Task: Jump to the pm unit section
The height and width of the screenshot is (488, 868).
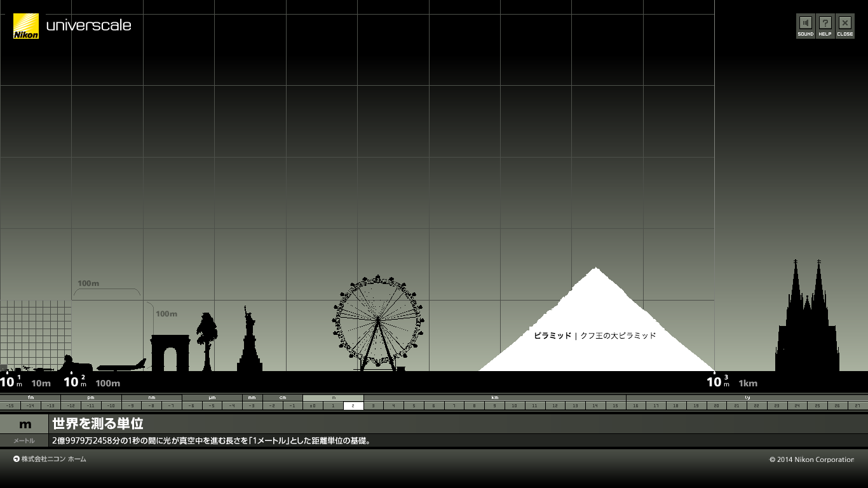Action: pyautogui.click(x=91, y=398)
